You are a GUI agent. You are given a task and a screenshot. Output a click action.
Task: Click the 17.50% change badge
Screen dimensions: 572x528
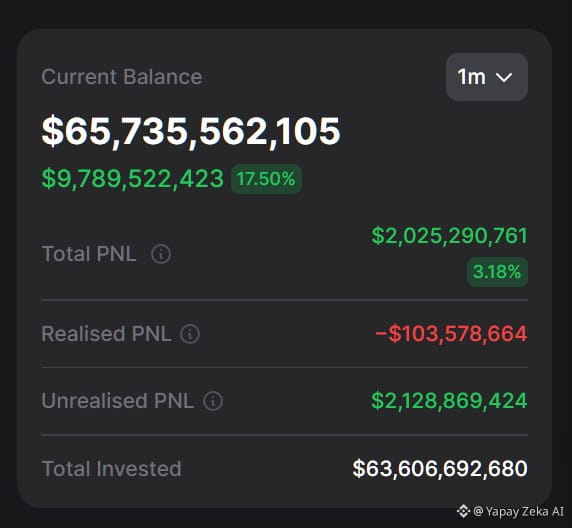pos(266,179)
